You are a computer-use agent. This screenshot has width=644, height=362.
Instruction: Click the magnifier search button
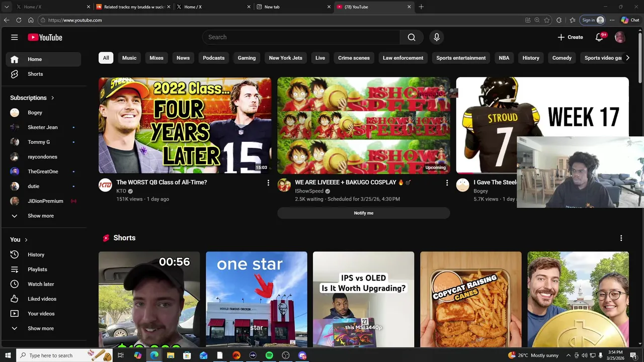coord(412,37)
